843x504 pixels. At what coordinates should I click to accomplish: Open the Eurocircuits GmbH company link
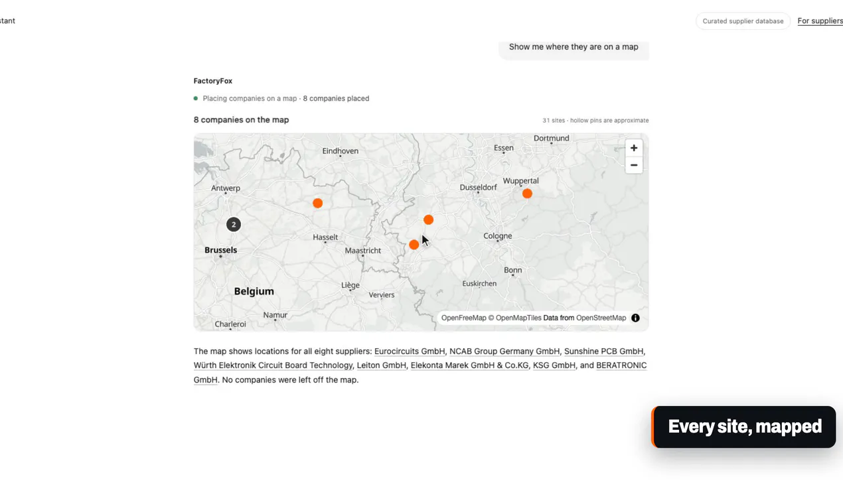pos(410,351)
